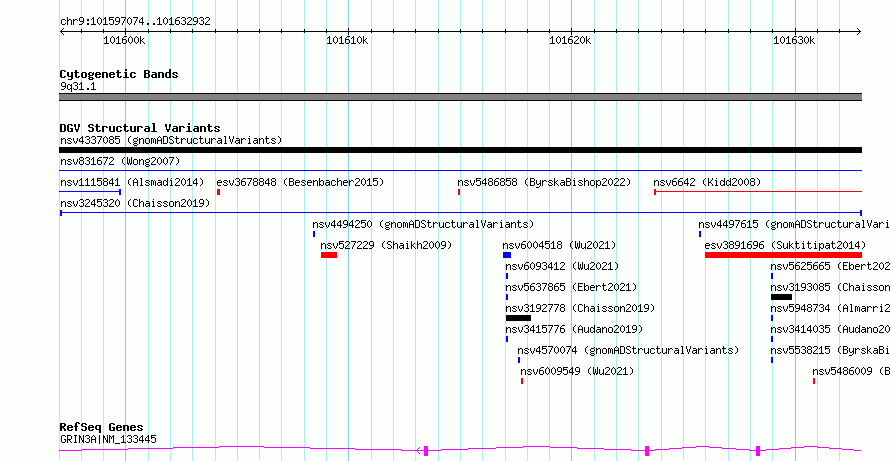Screen dimensions: 890x461
Task: Click the nsv3193085 Chaisson label
Action: click(830, 287)
